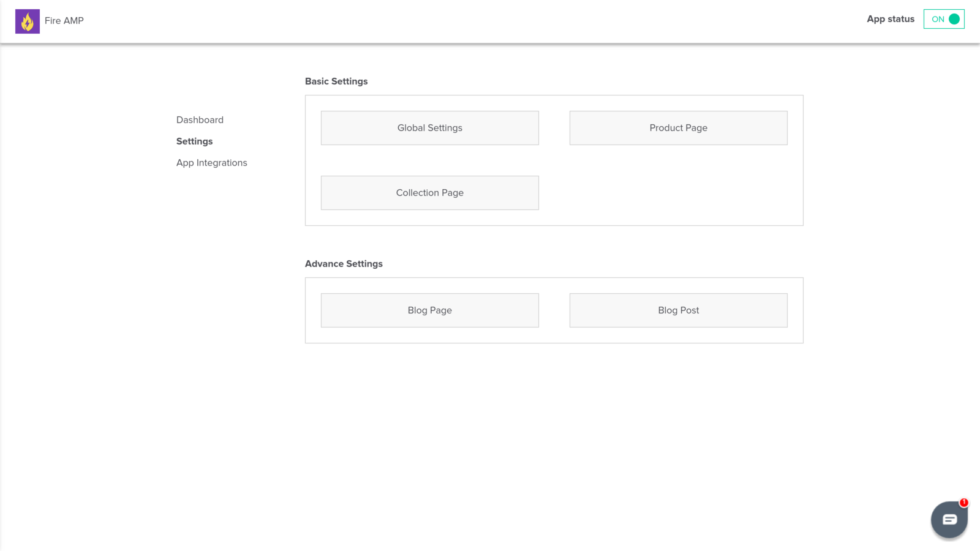This screenshot has width=980, height=551.
Task: Open Blog Post settings
Action: tap(678, 310)
